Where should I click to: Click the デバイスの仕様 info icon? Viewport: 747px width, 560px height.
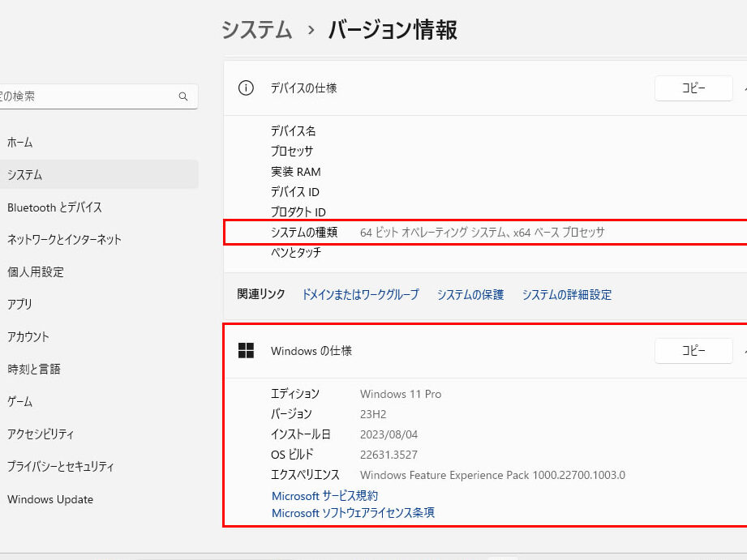click(x=246, y=88)
